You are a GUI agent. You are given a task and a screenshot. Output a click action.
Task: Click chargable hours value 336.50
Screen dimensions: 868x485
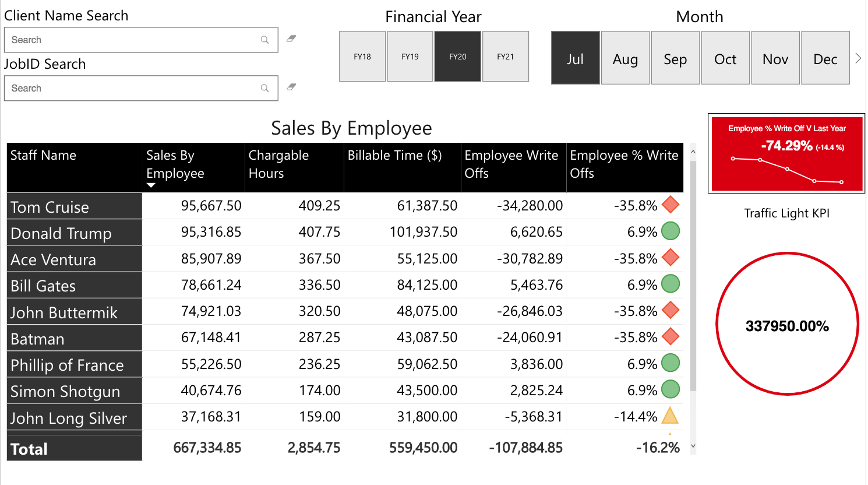click(x=319, y=284)
